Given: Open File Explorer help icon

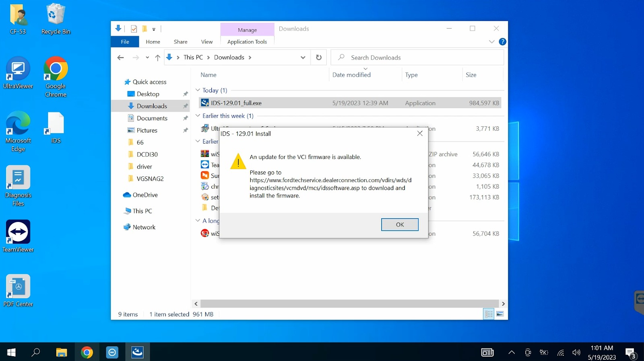Looking at the screenshot, I should pyautogui.click(x=502, y=42).
